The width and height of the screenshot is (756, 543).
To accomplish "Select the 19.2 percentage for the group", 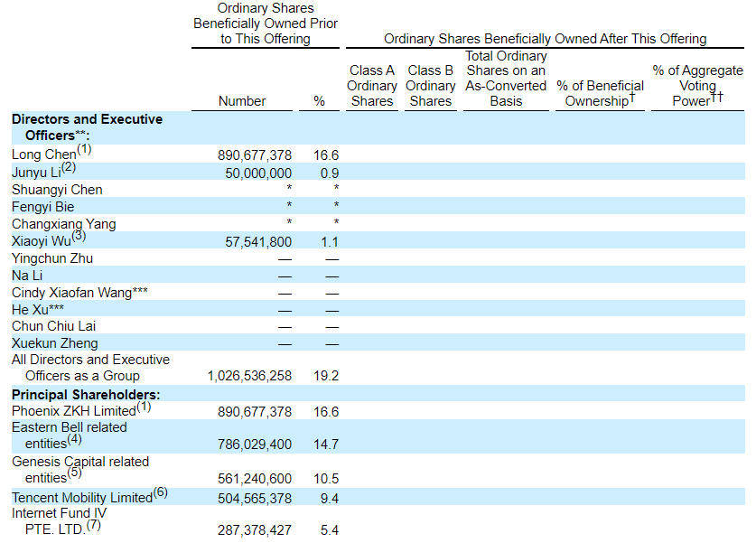I will point(326,376).
